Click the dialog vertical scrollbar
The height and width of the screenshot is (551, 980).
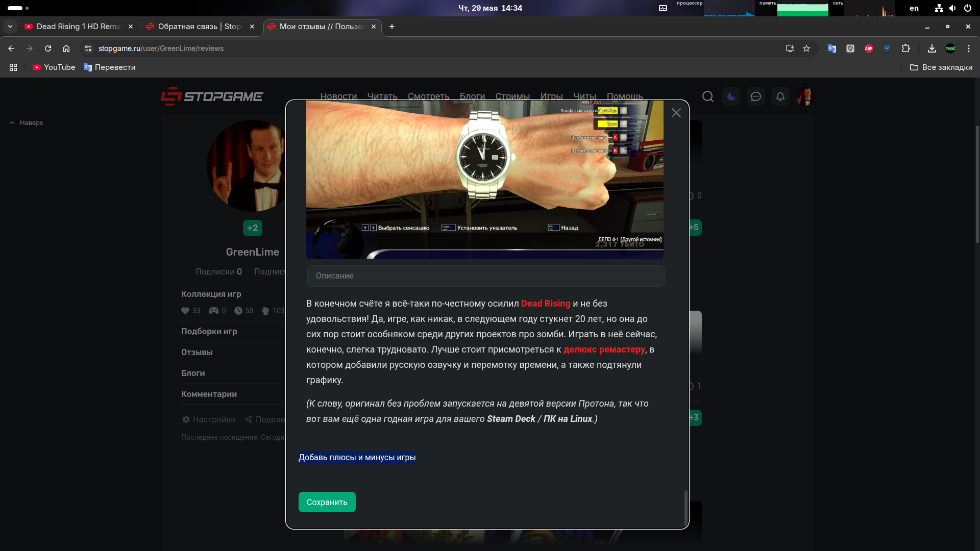(x=685, y=508)
